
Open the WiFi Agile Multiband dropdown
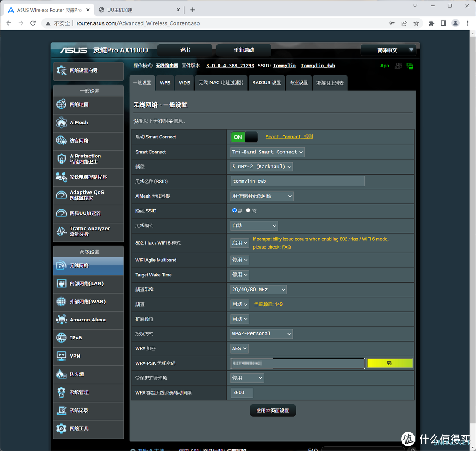(239, 260)
